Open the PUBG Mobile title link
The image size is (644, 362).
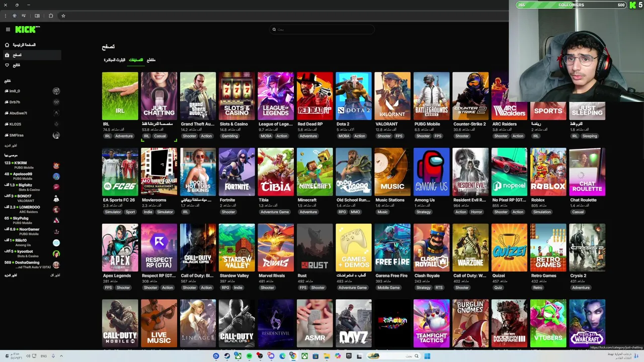point(427,124)
